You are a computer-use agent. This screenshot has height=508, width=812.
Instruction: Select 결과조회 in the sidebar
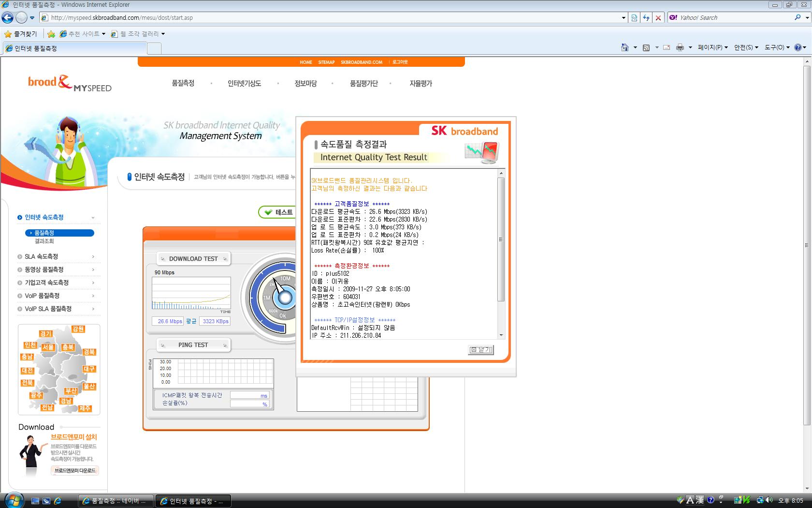coord(44,241)
